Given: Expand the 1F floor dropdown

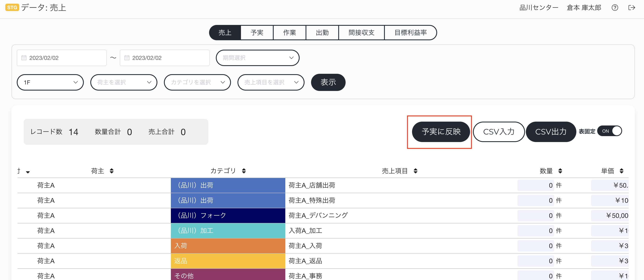Looking at the screenshot, I should pyautogui.click(x=50, y=82).
